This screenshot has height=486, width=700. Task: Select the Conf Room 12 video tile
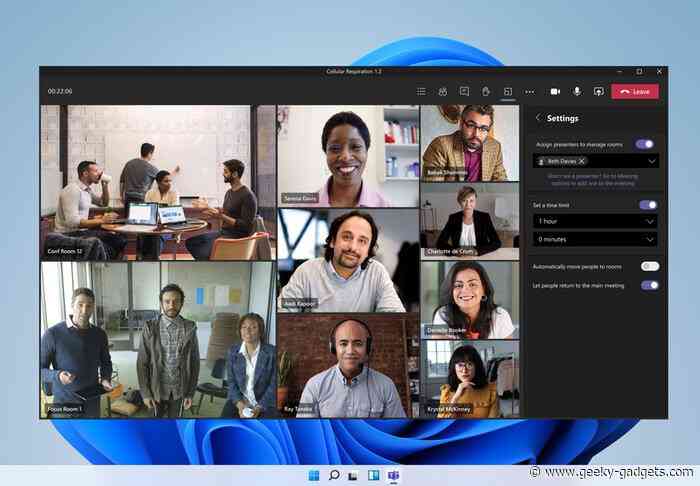tap(158, 183)
